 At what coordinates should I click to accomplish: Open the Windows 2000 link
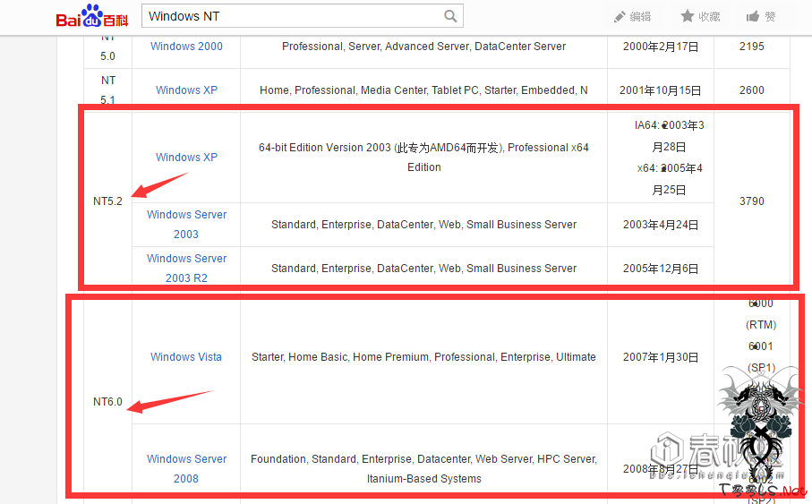[x=186, y=46]
